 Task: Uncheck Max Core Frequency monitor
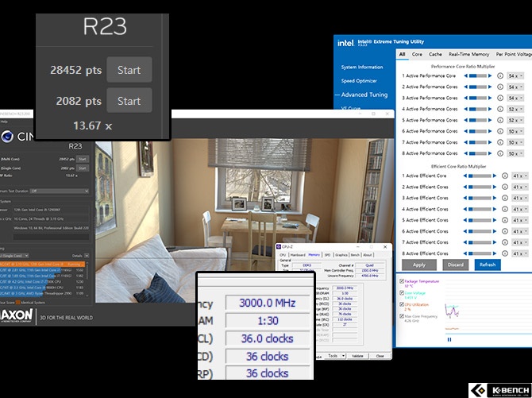[x=402, y=316]
